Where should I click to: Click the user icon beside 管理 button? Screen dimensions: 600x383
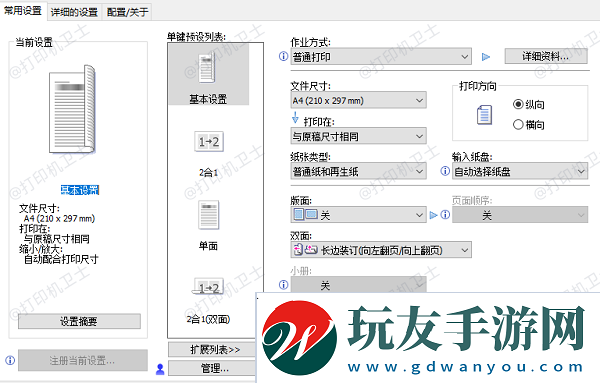(x=160, y=369)
